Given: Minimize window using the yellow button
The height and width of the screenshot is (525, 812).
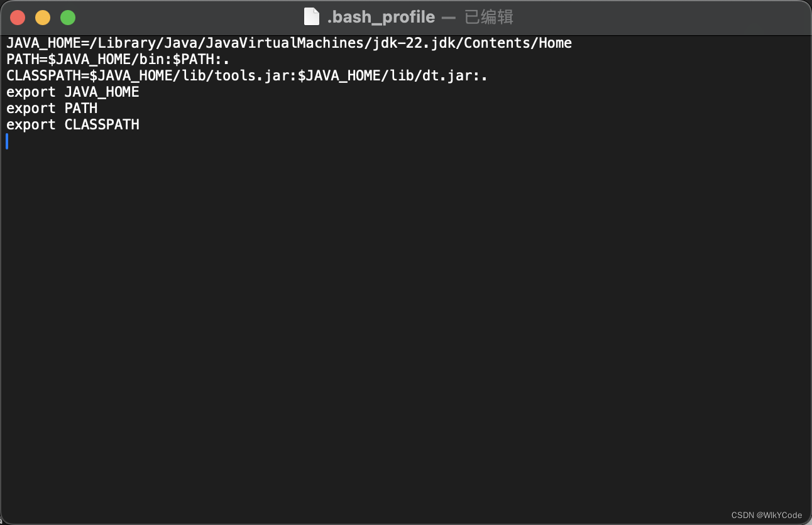Looking at the screenshot, I should click(x=43, y=18).
